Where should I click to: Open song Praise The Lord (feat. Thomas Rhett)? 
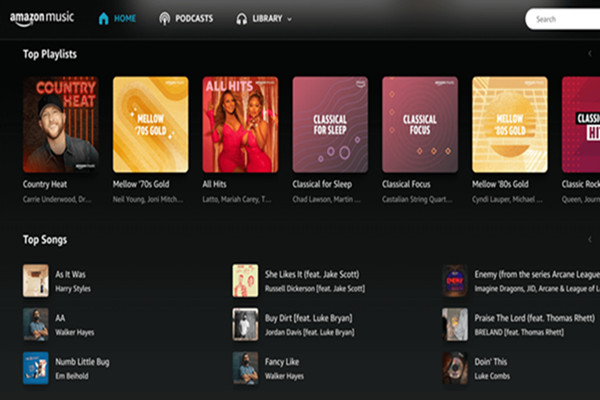[535, 318]
